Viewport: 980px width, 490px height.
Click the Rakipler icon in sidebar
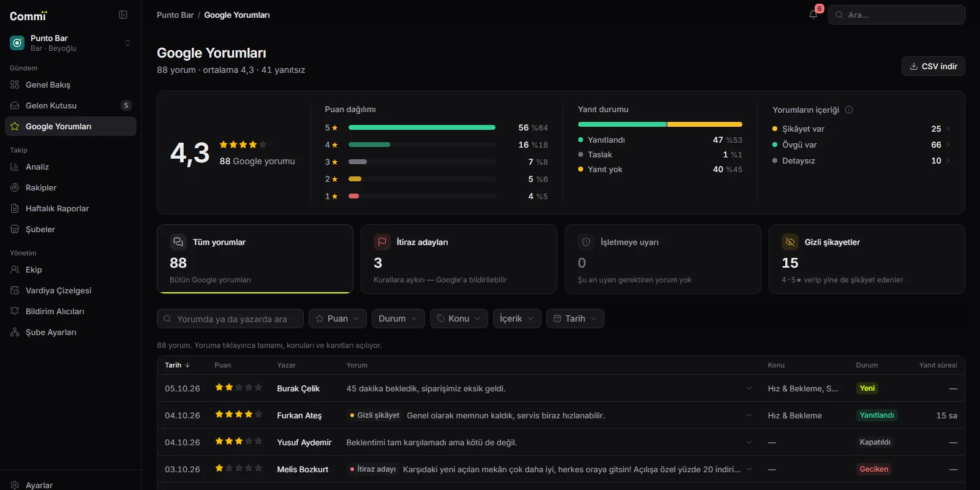click(15, 187)
